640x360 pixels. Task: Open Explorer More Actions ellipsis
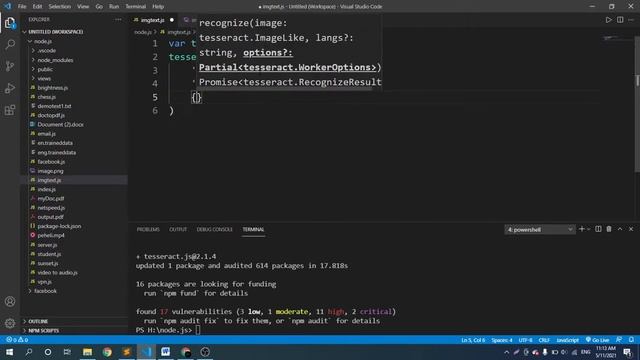click(118, 19)
